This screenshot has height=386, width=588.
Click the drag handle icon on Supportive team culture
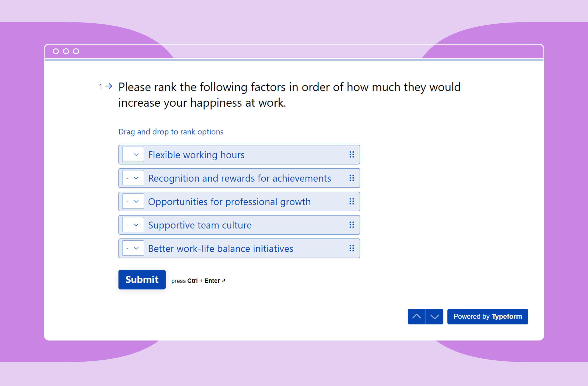(352, 224)
